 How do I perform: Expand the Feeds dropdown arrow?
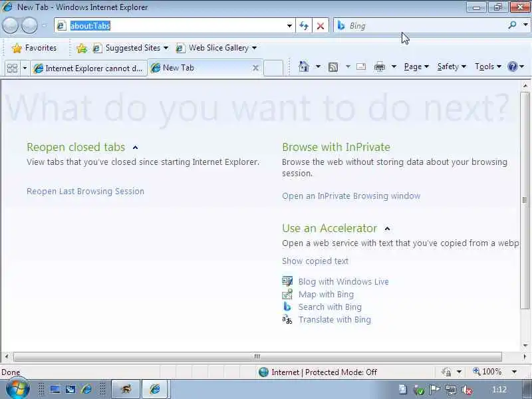348,66
